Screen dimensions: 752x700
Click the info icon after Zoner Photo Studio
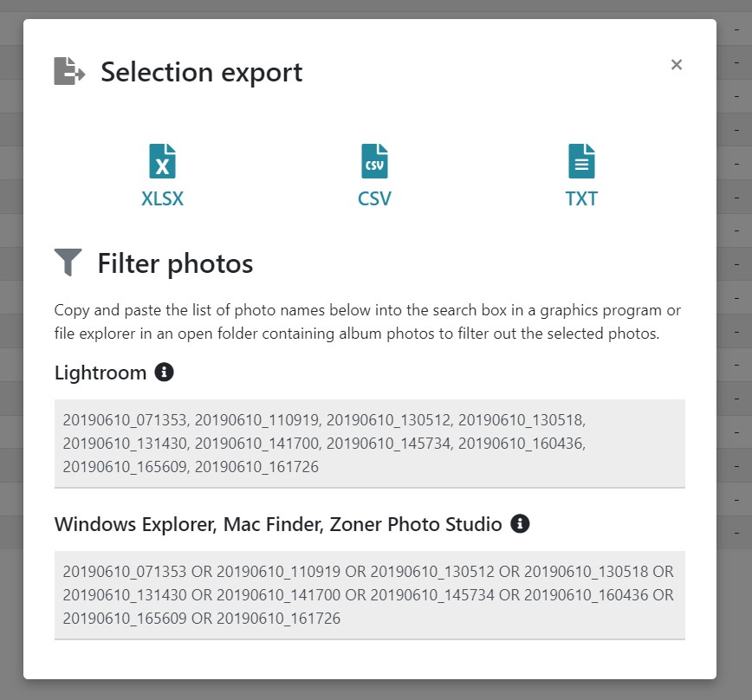520,523
